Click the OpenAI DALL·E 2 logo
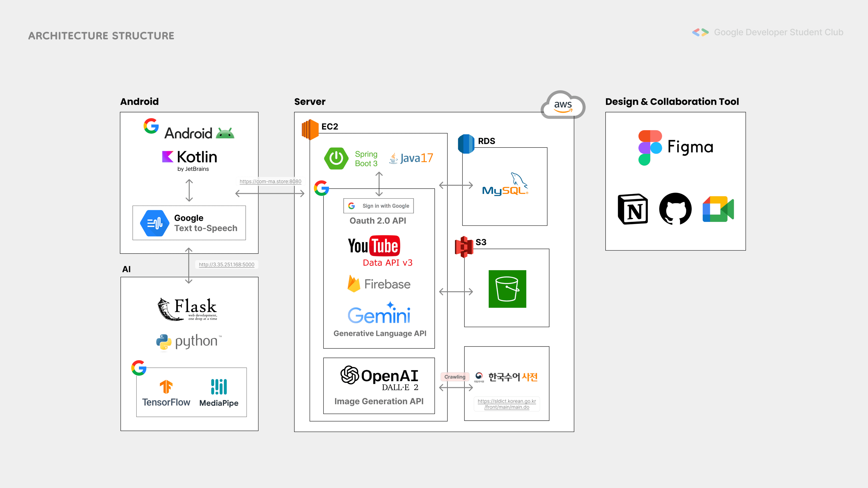Image resolution: width=868 pixels, height=488 pixels. click(379, 378)
